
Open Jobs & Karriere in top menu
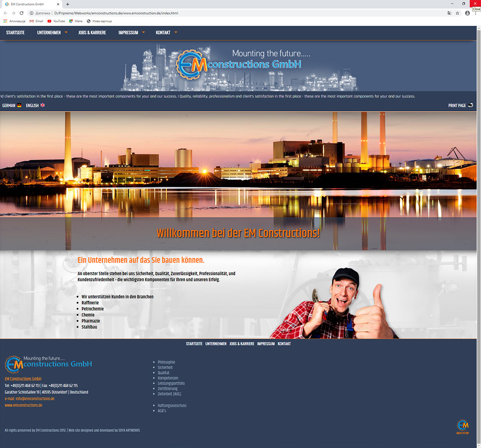point(92,33)
